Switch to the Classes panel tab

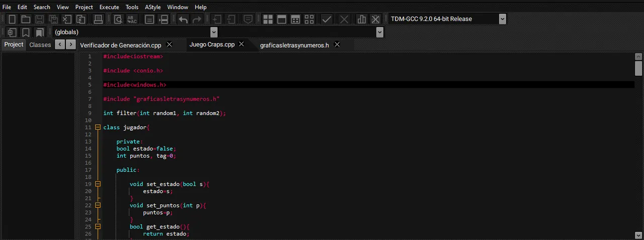pos(40,45)
